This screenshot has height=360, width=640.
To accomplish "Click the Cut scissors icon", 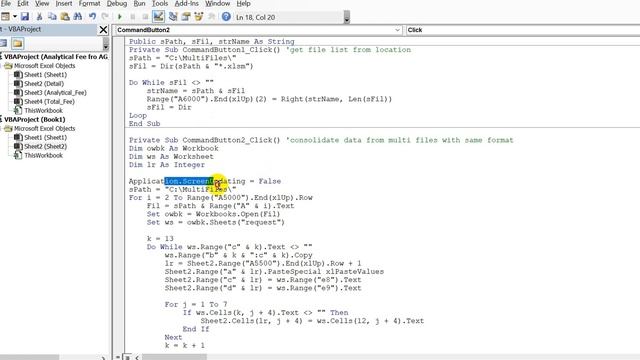I will coord(39,17).
